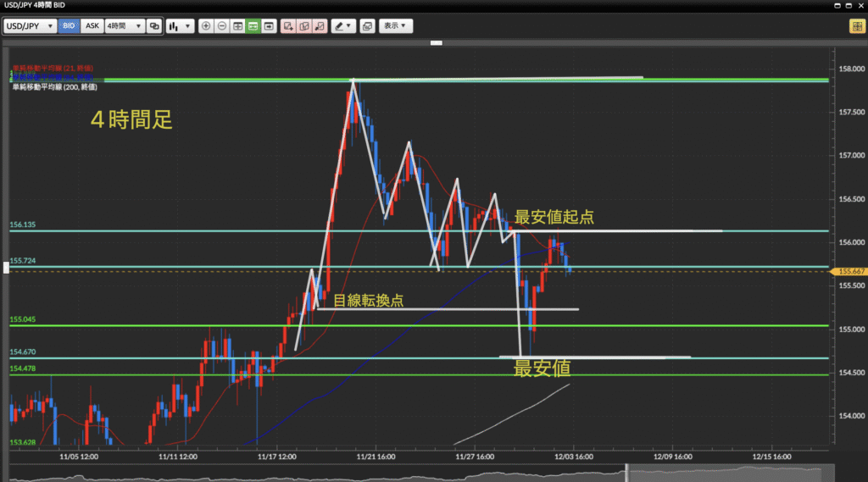This screenshot has width=868, height=482.
Task: Toggle the green highlighted chart-fit button
Action: [253, 26]
